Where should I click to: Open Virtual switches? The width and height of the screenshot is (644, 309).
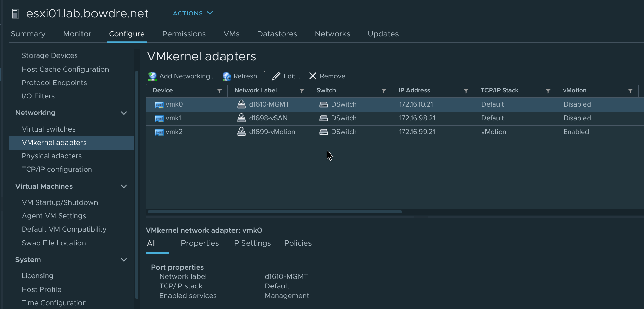click(x=49, y=129)
